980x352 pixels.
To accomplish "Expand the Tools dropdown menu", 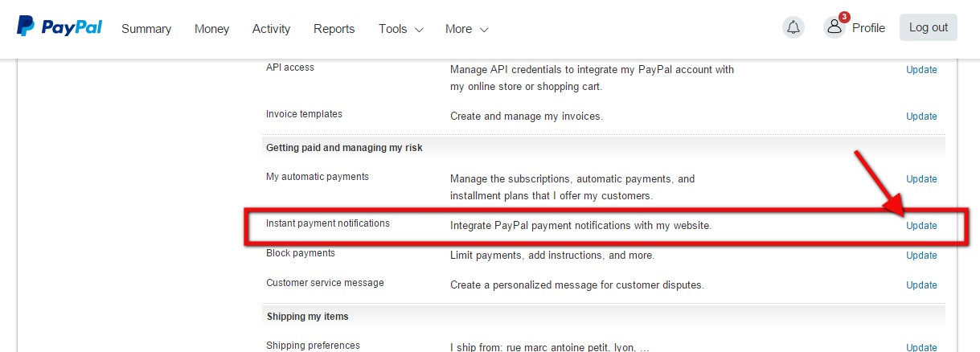I will [400, 29].
